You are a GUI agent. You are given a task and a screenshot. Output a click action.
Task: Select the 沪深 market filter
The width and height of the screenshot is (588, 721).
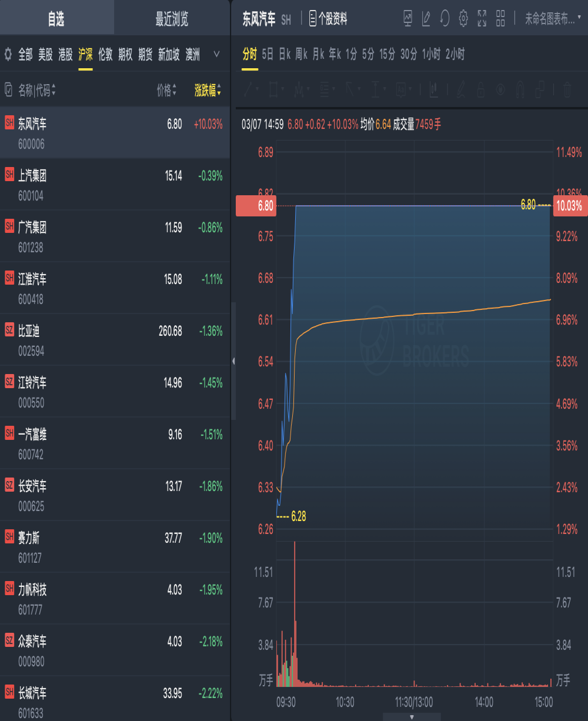(85, 55)
